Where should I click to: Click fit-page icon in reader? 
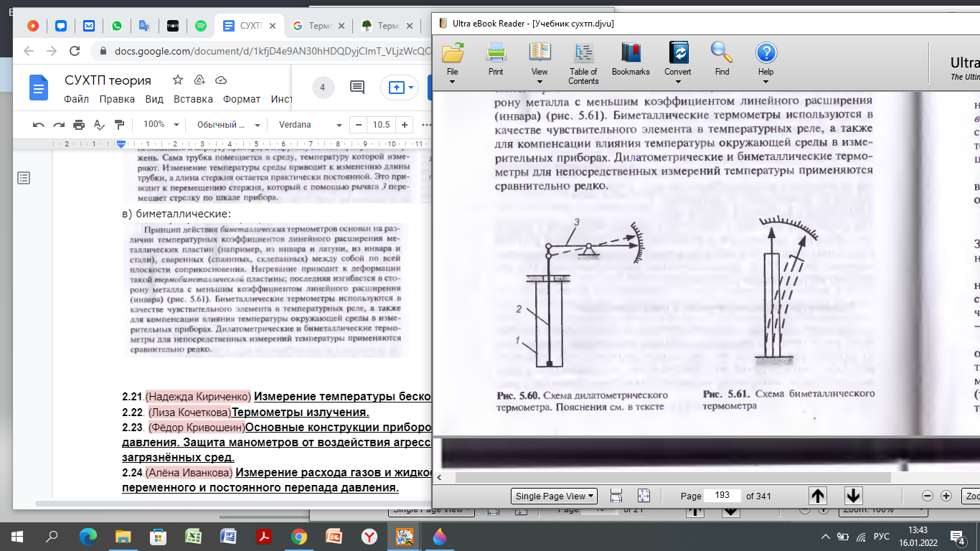pyautogui.click(x=643, y=496)
